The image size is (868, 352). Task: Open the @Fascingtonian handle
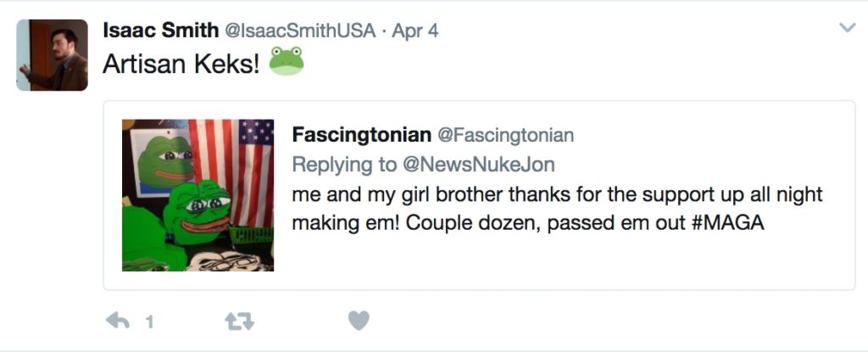coord(505,135)
